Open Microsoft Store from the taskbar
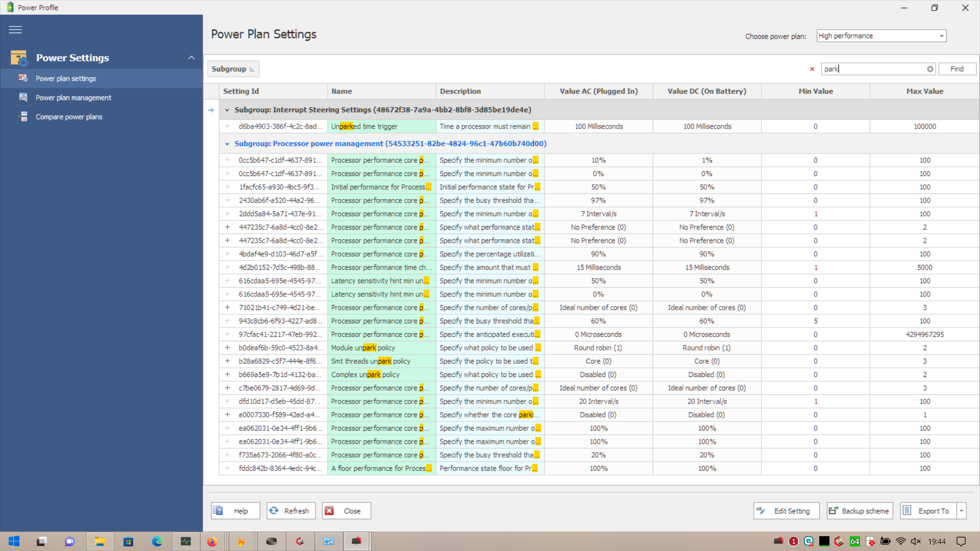The width and height of the screenshot is (980, 551). (x=128, y=541)
